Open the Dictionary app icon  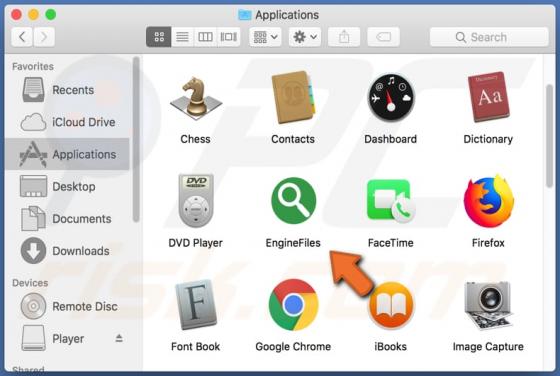point(488,97)
